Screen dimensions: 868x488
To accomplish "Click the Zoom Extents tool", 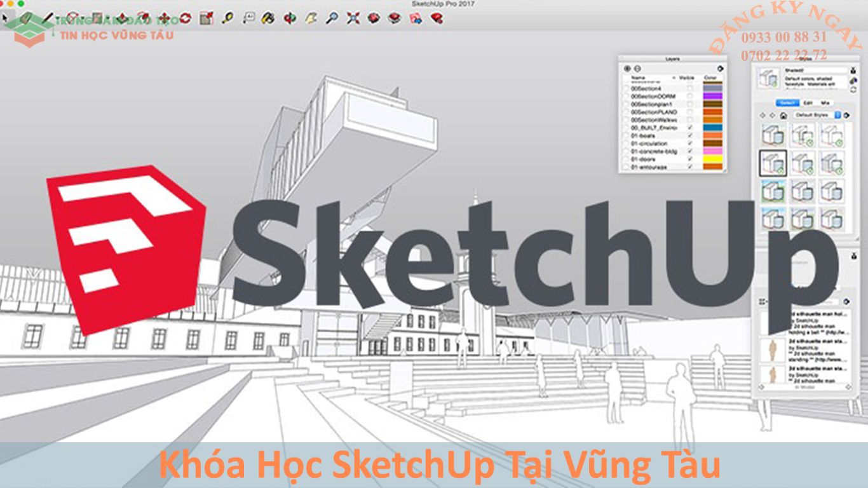I will [x=353, y=18].
